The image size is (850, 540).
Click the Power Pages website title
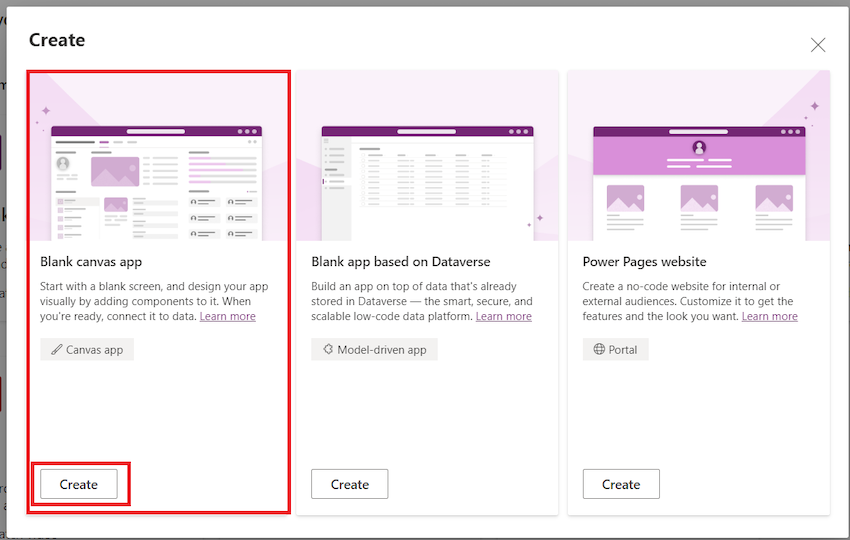(x=645, y=262)
